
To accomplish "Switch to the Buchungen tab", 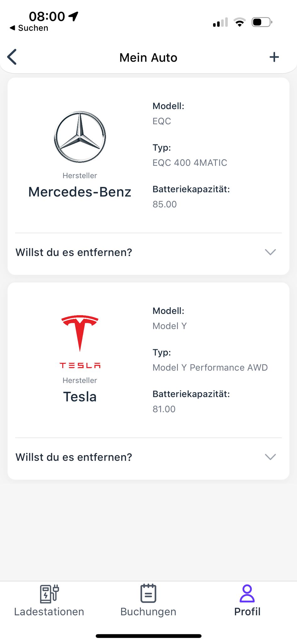I will click(x=148, y=612).
